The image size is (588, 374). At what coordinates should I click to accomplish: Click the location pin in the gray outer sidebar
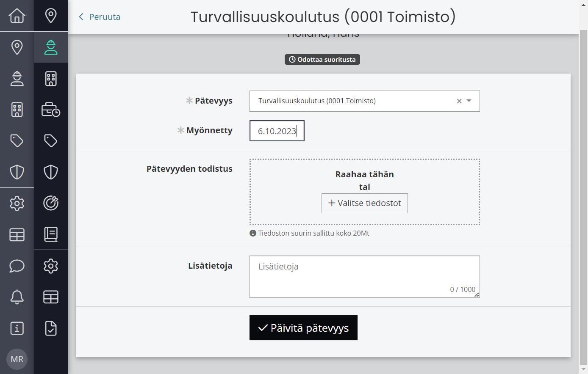coord(17,47)
